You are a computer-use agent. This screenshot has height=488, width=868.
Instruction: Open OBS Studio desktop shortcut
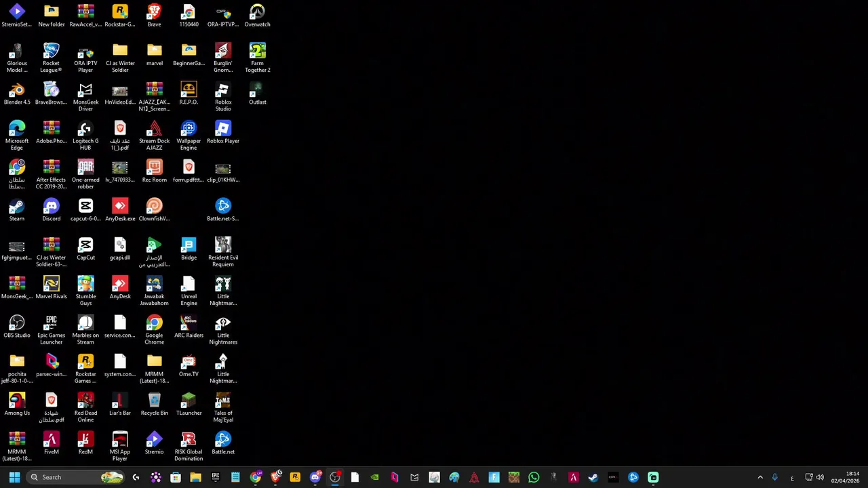(17, 327)
